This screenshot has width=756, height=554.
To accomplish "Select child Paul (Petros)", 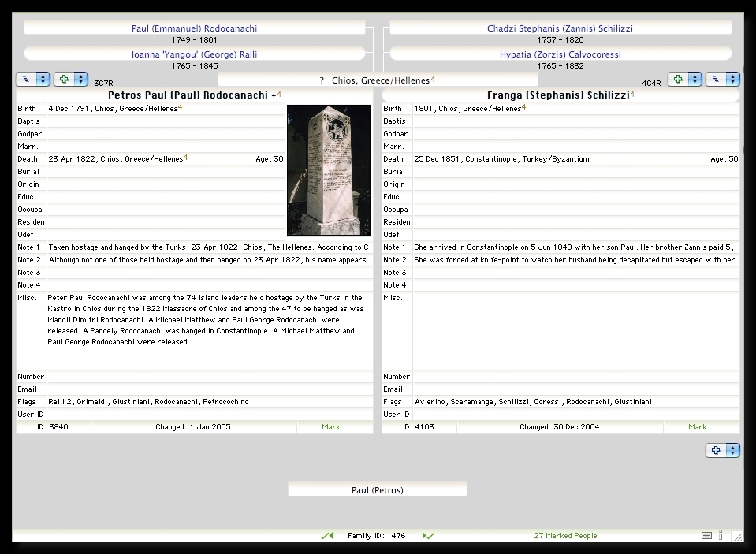I will coord(377,490).
